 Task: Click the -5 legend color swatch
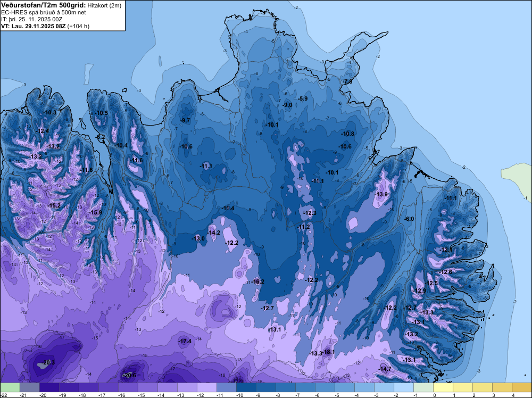point(344,387)
